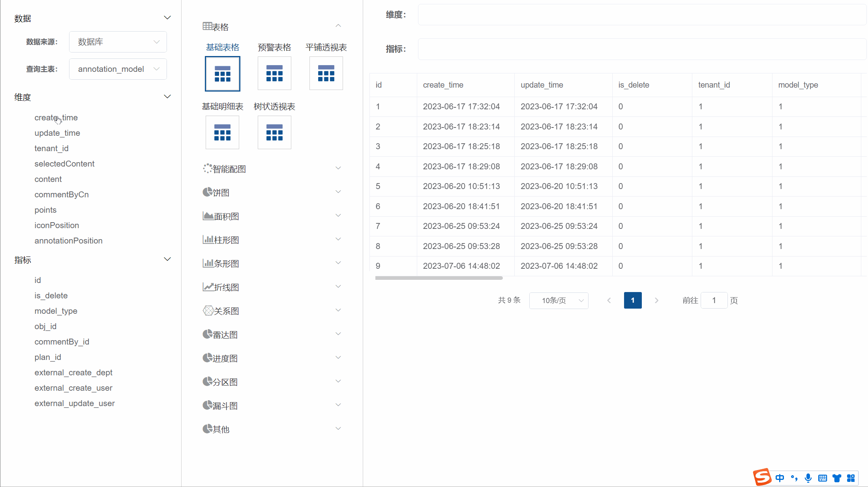
Task: Open the 查询主表 annotation_model dropdown
Action: (118, 69)
